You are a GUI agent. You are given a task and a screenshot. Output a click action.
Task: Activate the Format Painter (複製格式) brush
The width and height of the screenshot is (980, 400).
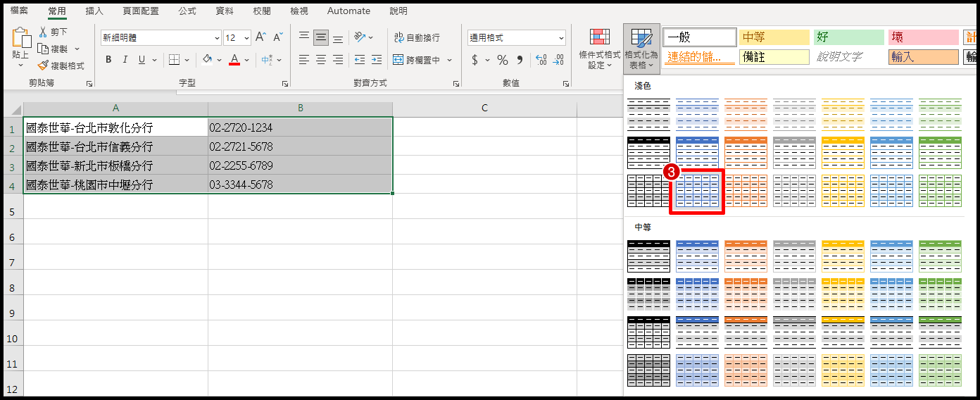42,65
